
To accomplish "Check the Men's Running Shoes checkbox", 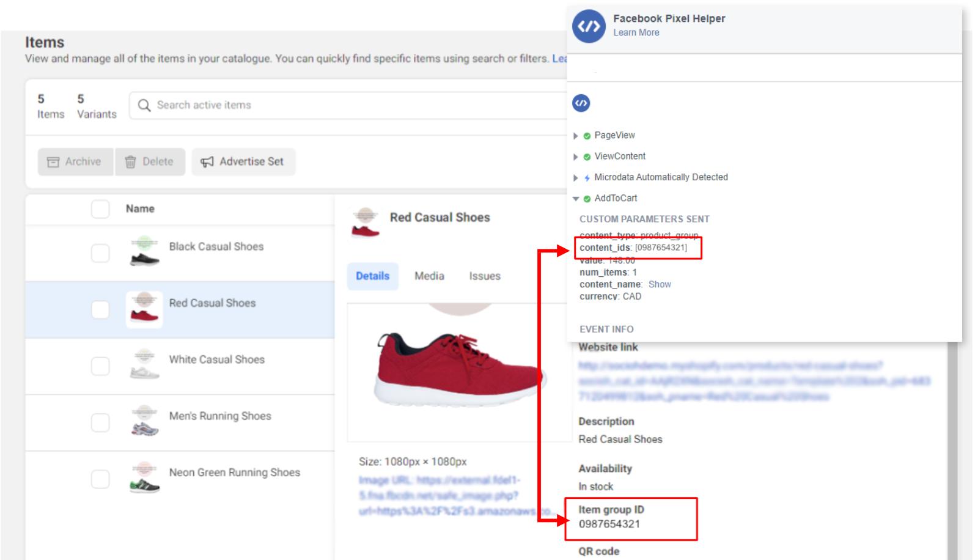I will [100, 422].
